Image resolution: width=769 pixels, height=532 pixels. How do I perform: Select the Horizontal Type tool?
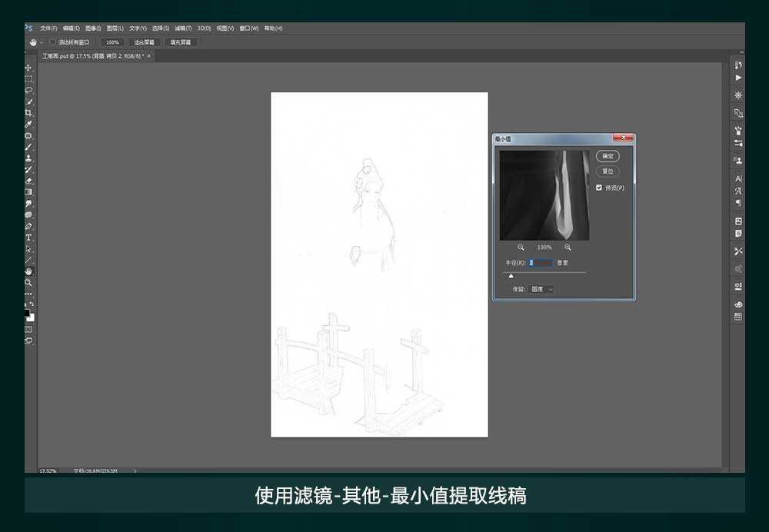28,238
